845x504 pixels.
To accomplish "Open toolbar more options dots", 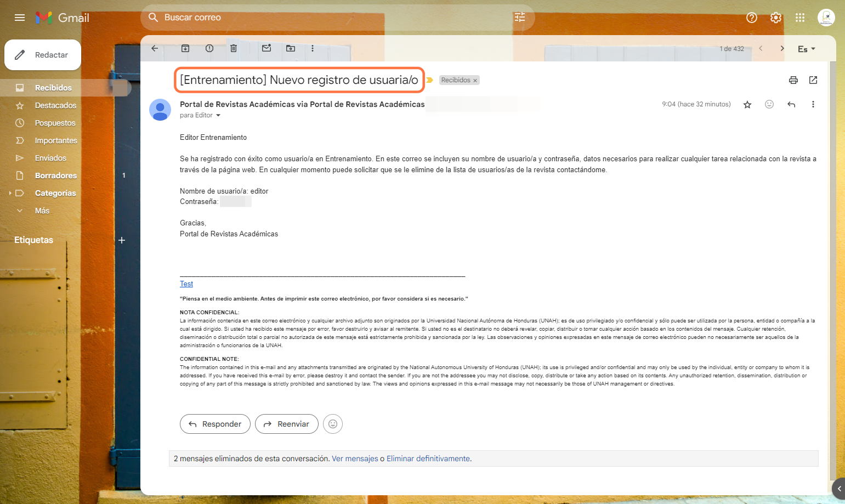I will point(313,48).
